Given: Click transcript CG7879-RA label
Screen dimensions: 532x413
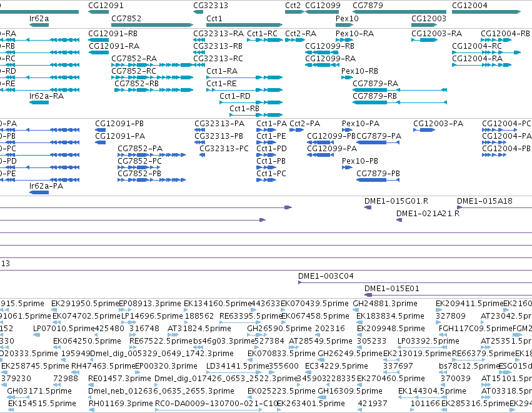Looking at the screenshot, I should 376,84.
